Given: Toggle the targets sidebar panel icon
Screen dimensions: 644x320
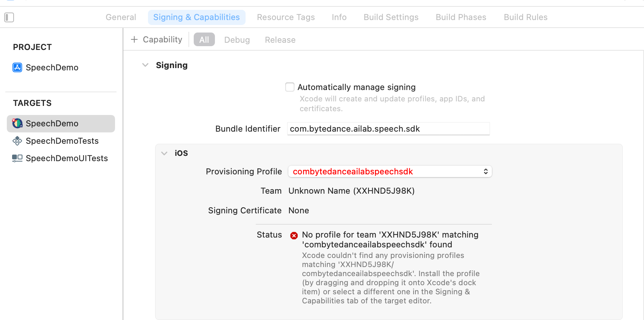Looking at the screenshot, I should tap(9, 17).
